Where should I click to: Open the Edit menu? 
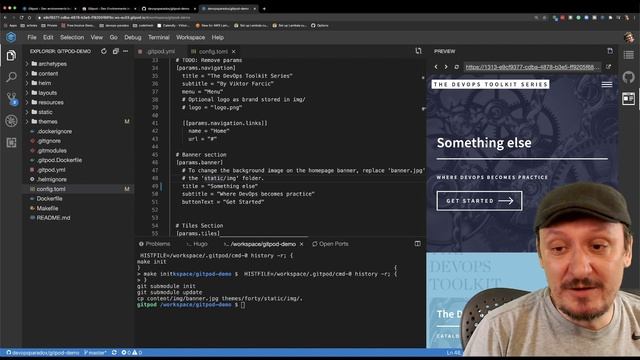pos(48,37)
